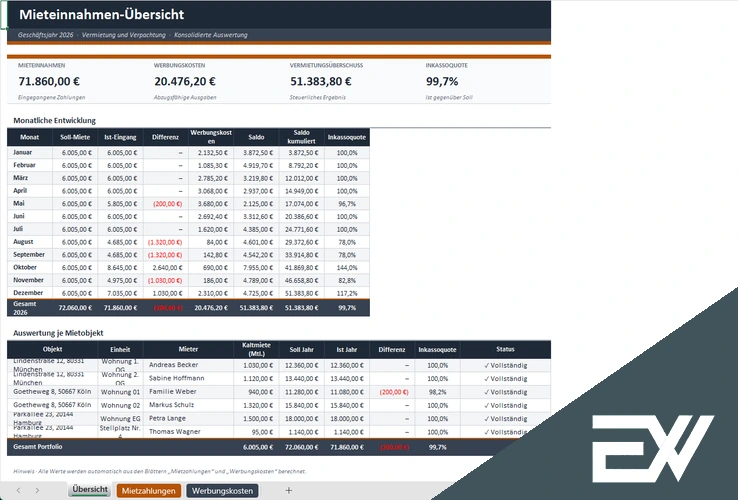Open the Übersicht sheet tab

coord(90,490)
